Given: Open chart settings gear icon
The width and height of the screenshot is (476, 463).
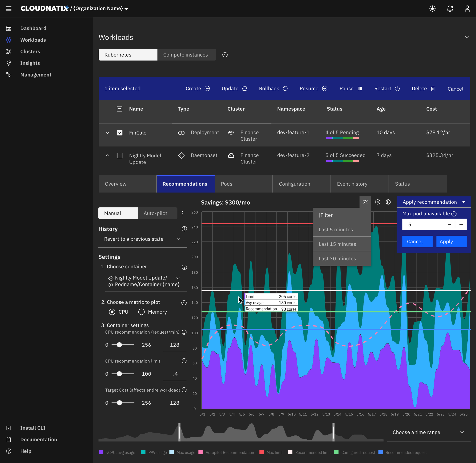Looking at the screenshot, I should point(388,202).
